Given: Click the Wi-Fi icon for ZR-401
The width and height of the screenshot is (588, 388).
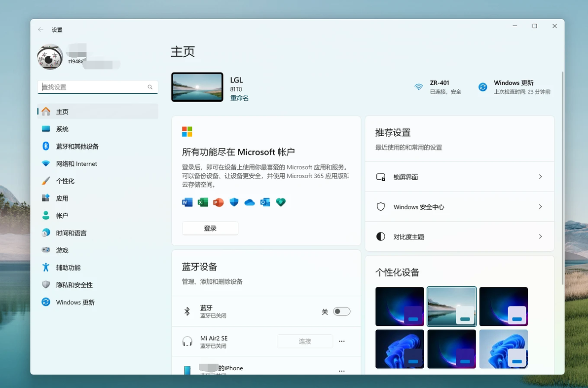Looking at the screenshot, I should pyautogui.click(x=418, y=87).
